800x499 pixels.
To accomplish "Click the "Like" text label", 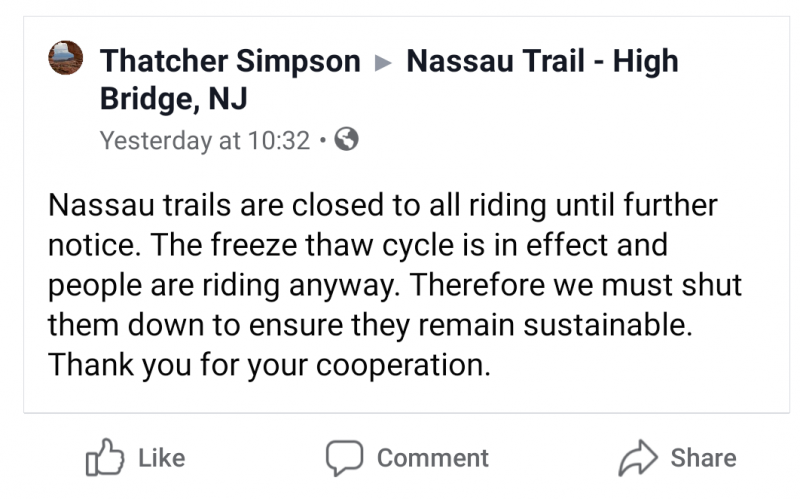I will [161, 458].
